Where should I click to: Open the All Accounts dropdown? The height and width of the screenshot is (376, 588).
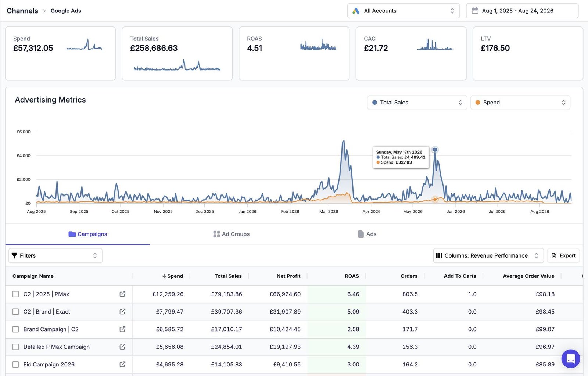coord(403,11)
